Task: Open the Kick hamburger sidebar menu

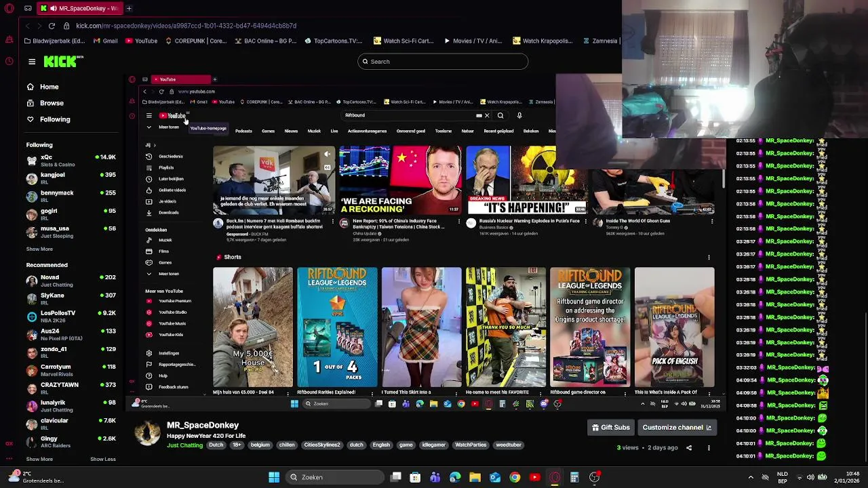Action: 32,62
